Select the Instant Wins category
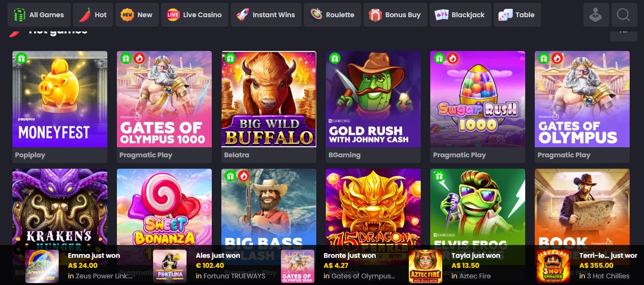This screenshot has width=644, height=285. pos(266,15)
